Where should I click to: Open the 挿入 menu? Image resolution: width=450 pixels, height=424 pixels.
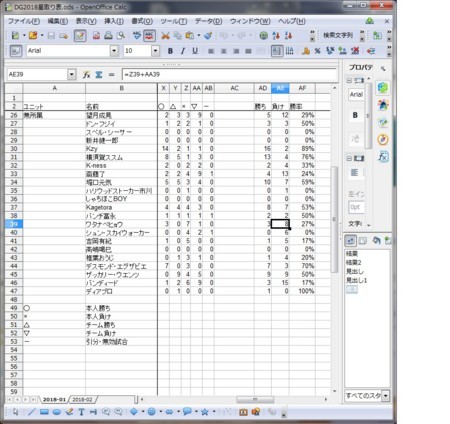[114, 21]
